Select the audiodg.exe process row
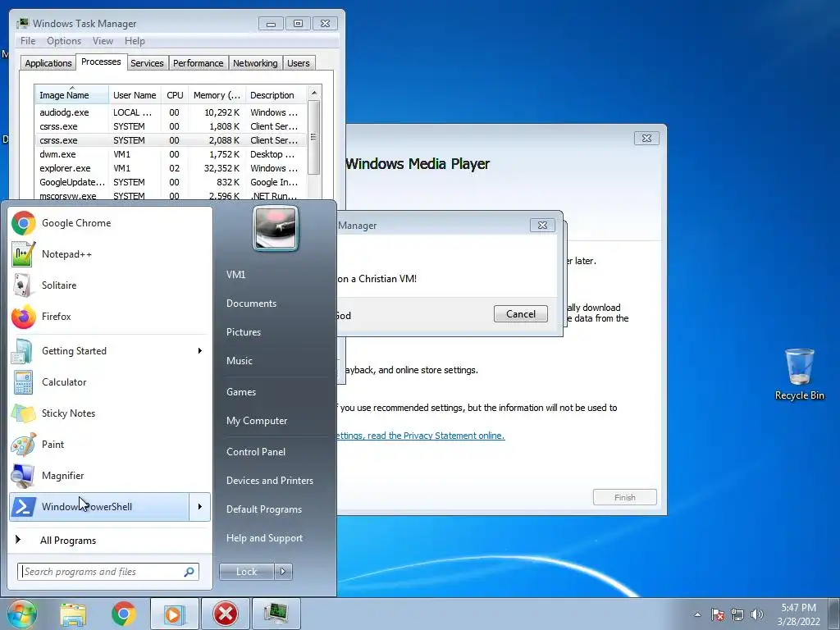 click(x=171, y=112)
